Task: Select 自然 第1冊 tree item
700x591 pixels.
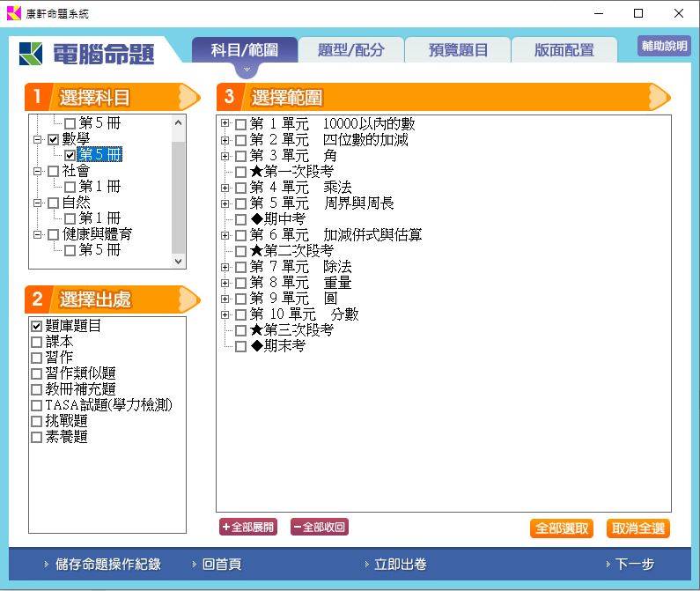Action: tap(99, 218)
